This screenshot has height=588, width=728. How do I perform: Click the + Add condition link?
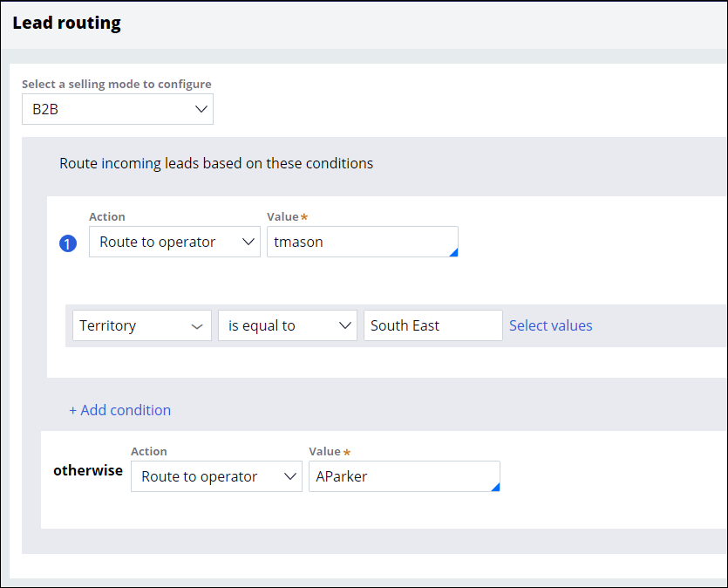coord(120,410)
